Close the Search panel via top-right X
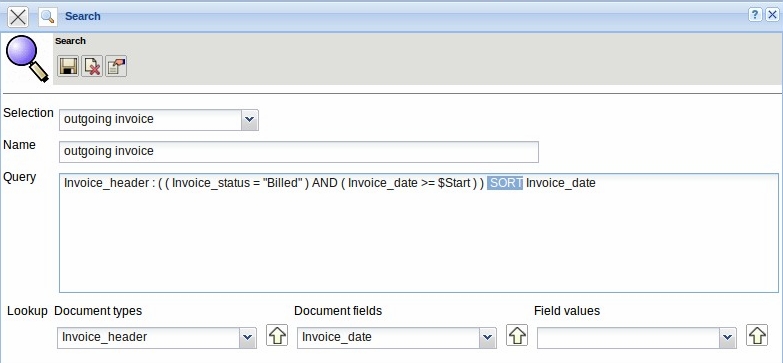The image size is (783, 363). (772, 15)
